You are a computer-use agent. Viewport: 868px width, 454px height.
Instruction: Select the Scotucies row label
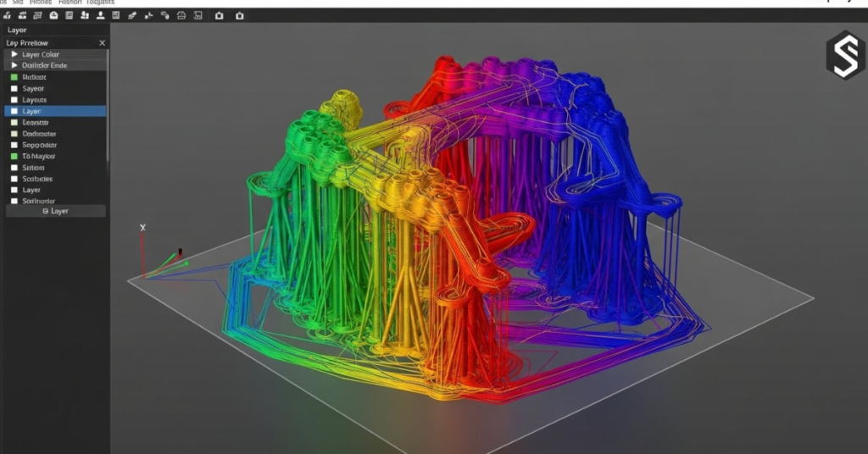point(37,179)
